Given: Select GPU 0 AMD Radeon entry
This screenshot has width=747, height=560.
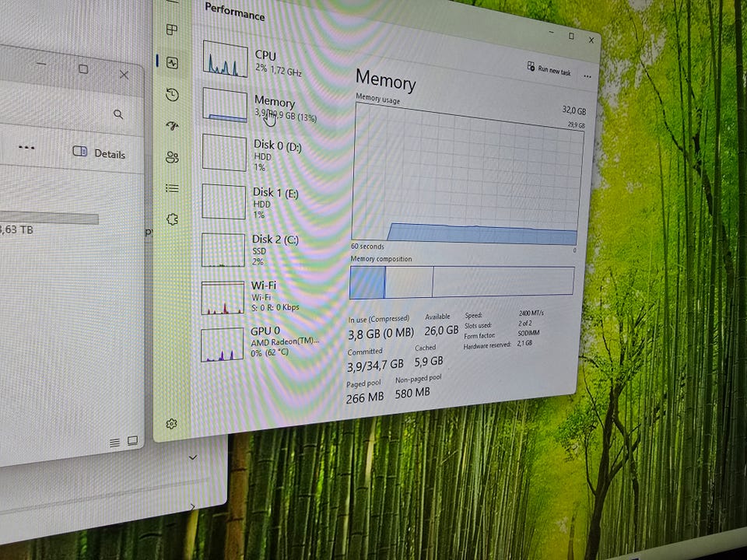Looking at the screenshot, I should [260, 344].
